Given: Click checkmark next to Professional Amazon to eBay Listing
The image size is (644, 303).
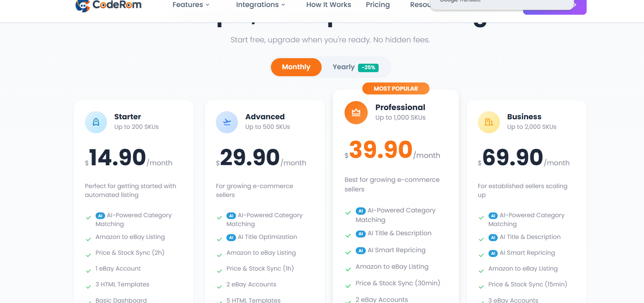Looking at the screenshot, I should pos(348,269).
